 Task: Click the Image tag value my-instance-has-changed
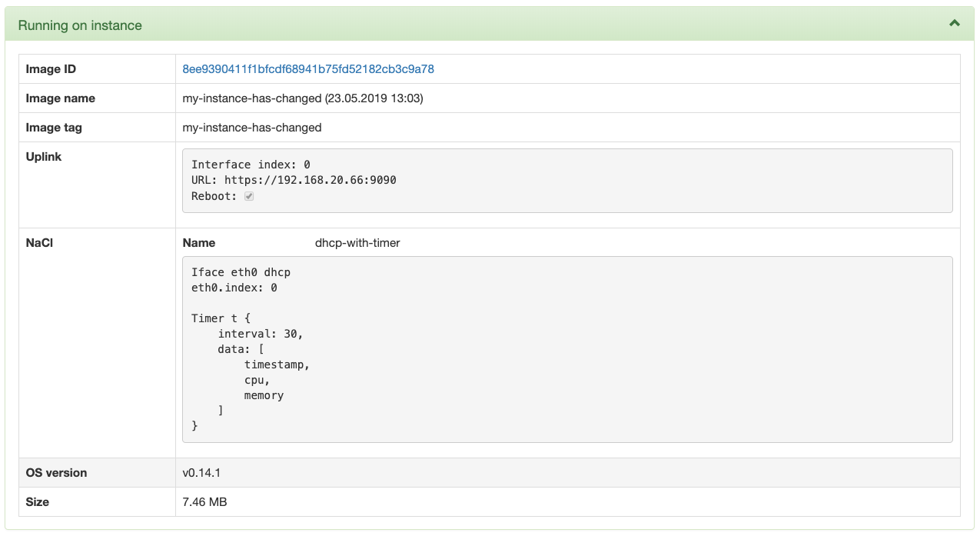click(252, 128)
